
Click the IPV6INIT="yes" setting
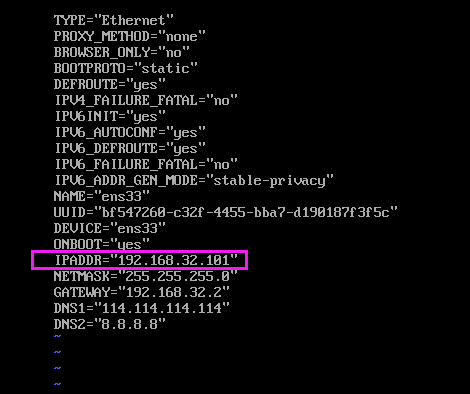pos(110,116)
